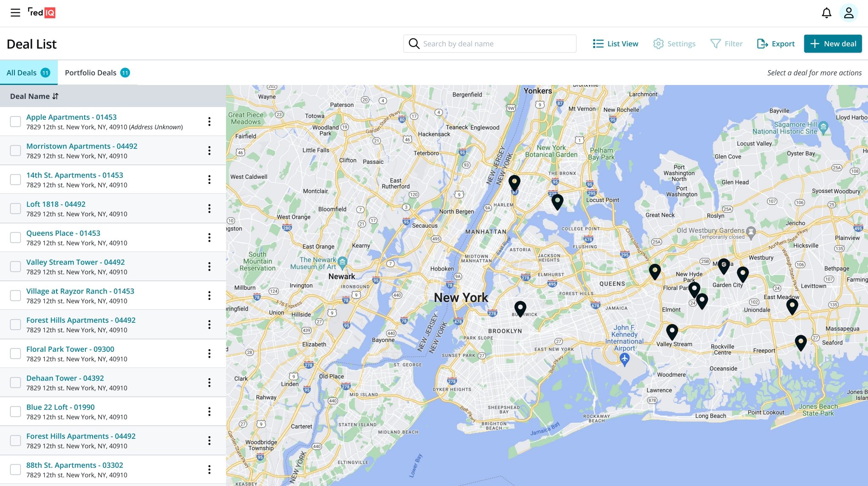Open more options for 88th St. Apartments
Screen dimensions: 868x486
[x=209, y=469]
